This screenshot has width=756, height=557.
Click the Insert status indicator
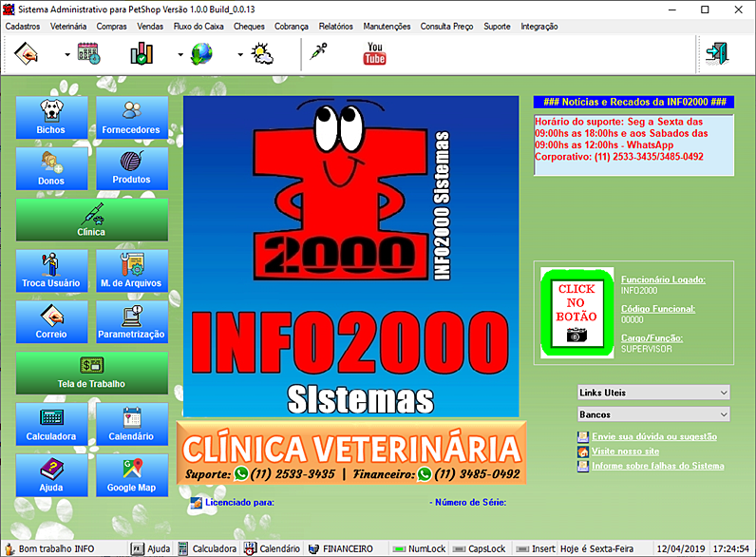pos(536,548)
